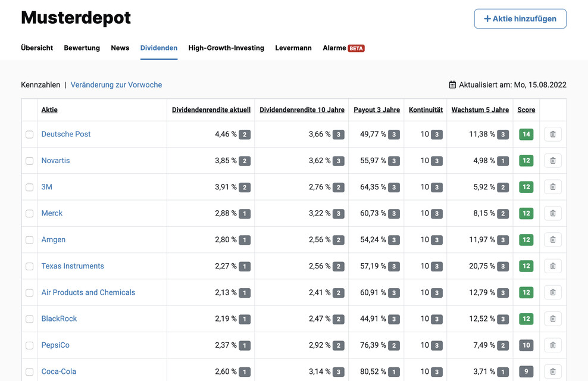Follow the 3M stock link

click(46, 187)
